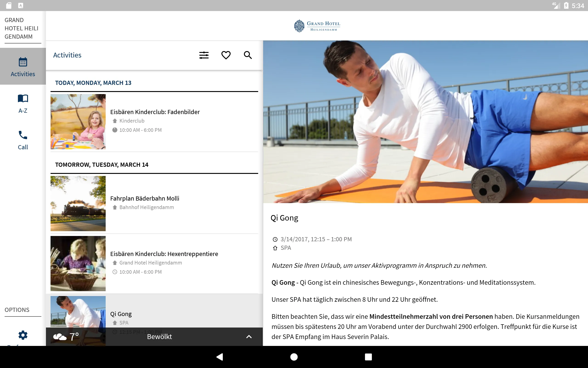Tap the Kinderclub location label

click(132, 121)
